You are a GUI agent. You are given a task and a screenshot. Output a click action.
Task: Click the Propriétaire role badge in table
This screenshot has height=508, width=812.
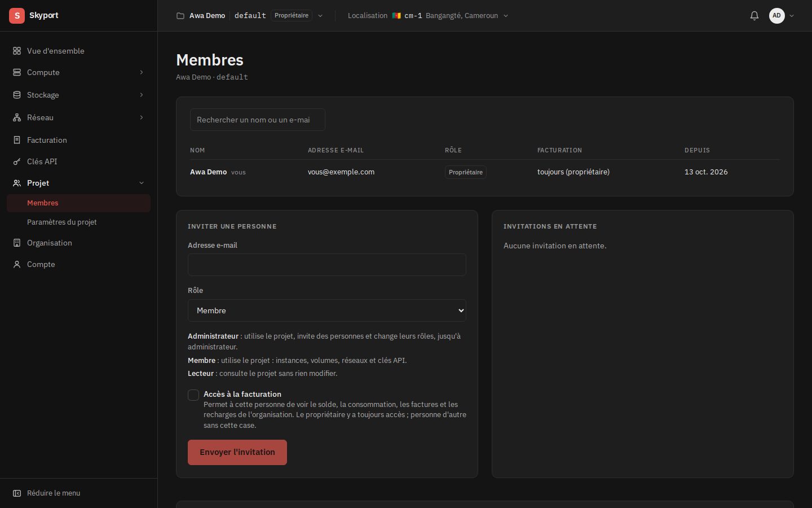[466, 172]
